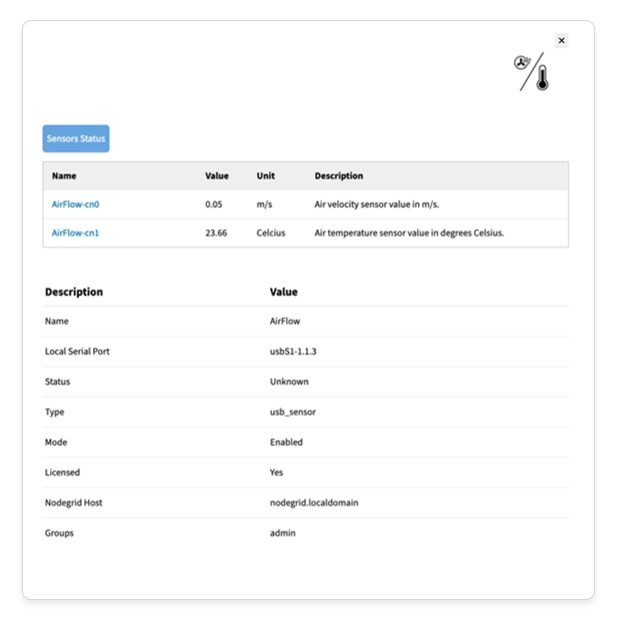Close the sensor details dialog
The width and height of the screenshot is (622, 628).
click(561, 41)
